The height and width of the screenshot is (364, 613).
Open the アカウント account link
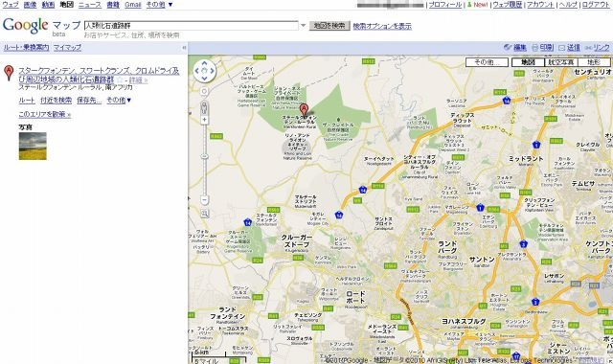pyautogui.click(x=540, y=5)
